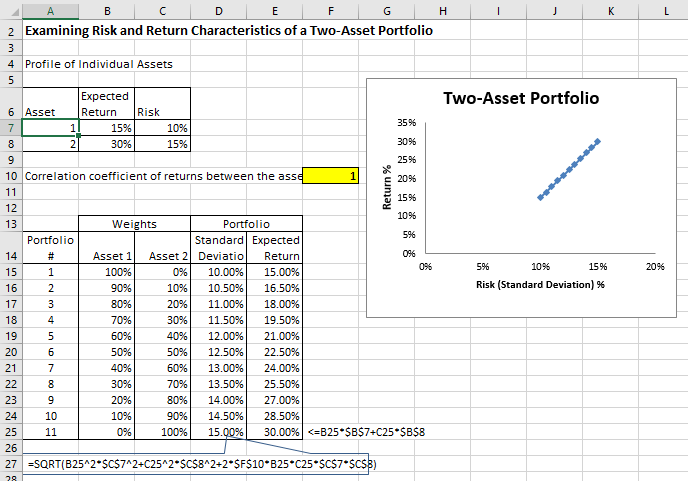The image size is (688, 481).
Task: Click Asset 2 weight 100% in row 25
Action: point(162,432)
